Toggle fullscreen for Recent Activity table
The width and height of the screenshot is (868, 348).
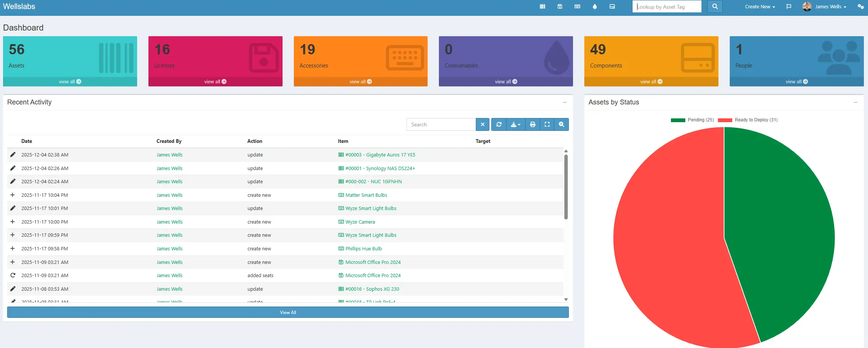pyautogui.click(x=547, y=124)
